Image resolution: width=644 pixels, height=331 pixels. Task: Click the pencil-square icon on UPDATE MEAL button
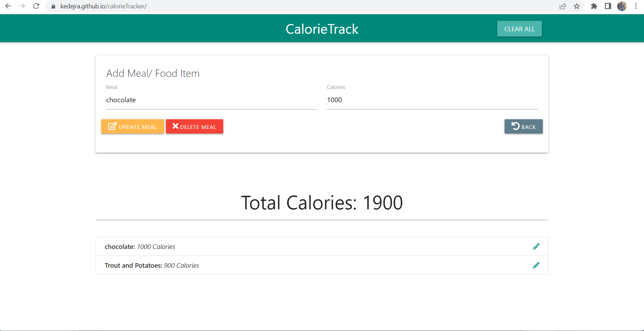click(x=112, y=126)
